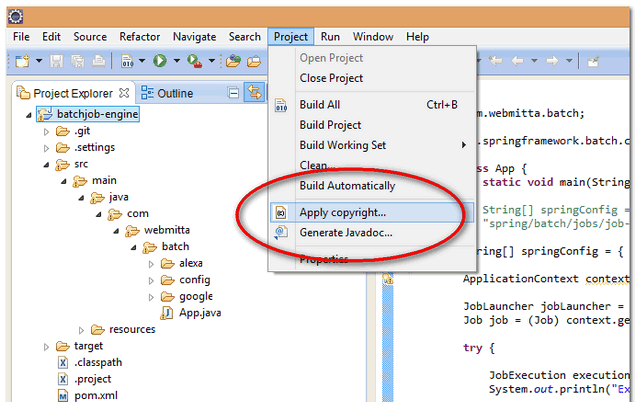Click the Open Type toolbar icon
Screen dimensions: 636x402
click(254, 61)
